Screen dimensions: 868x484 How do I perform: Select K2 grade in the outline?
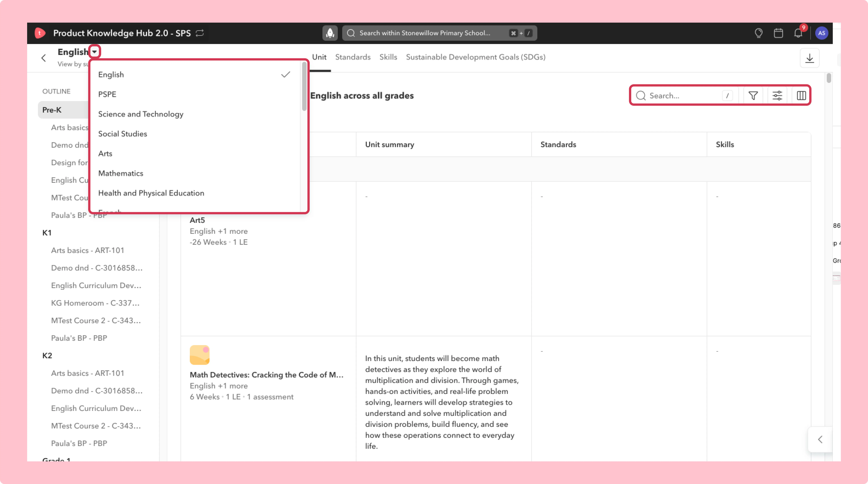coord(47,356)
